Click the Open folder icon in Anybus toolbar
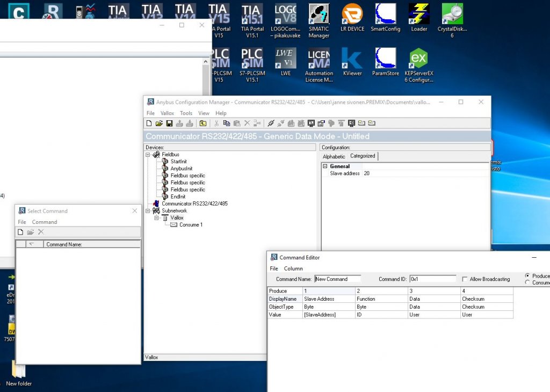 click(160, 124)
